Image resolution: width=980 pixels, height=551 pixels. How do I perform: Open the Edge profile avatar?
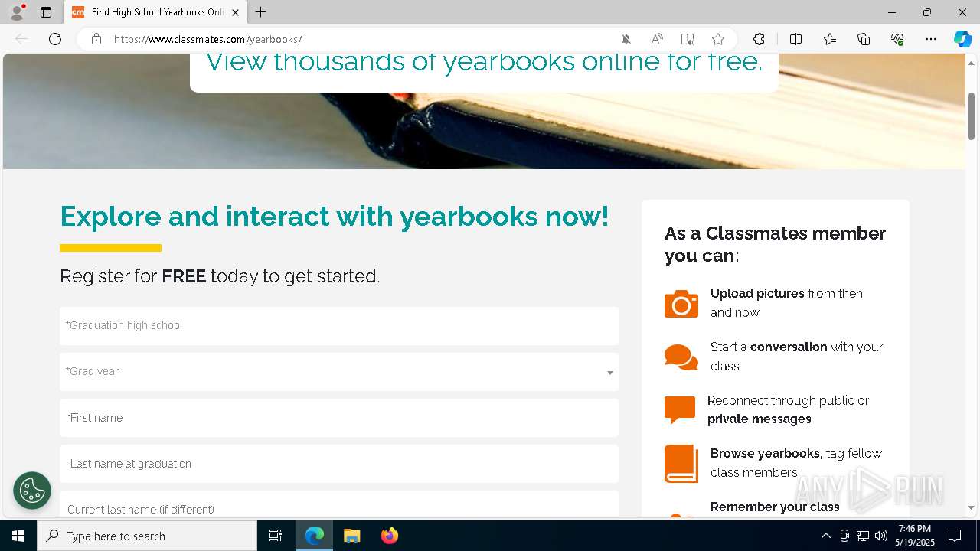point(17,12)
